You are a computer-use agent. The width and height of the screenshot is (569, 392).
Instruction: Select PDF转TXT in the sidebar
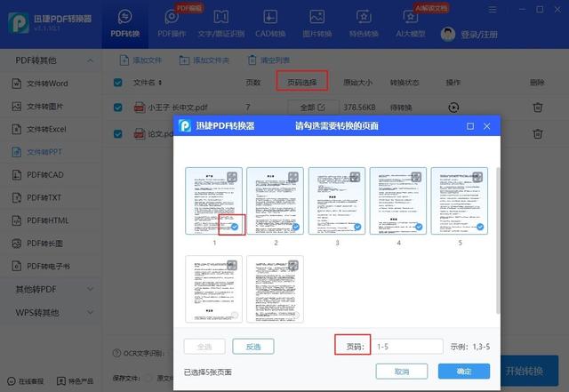coord(51,198)
